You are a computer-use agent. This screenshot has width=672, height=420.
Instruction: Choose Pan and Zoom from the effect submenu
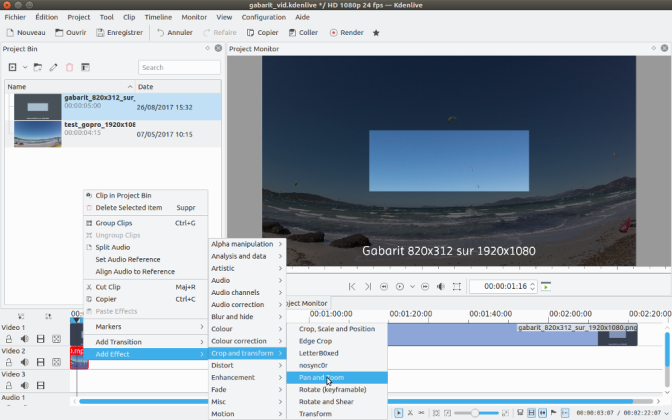[x=337, y=378]
